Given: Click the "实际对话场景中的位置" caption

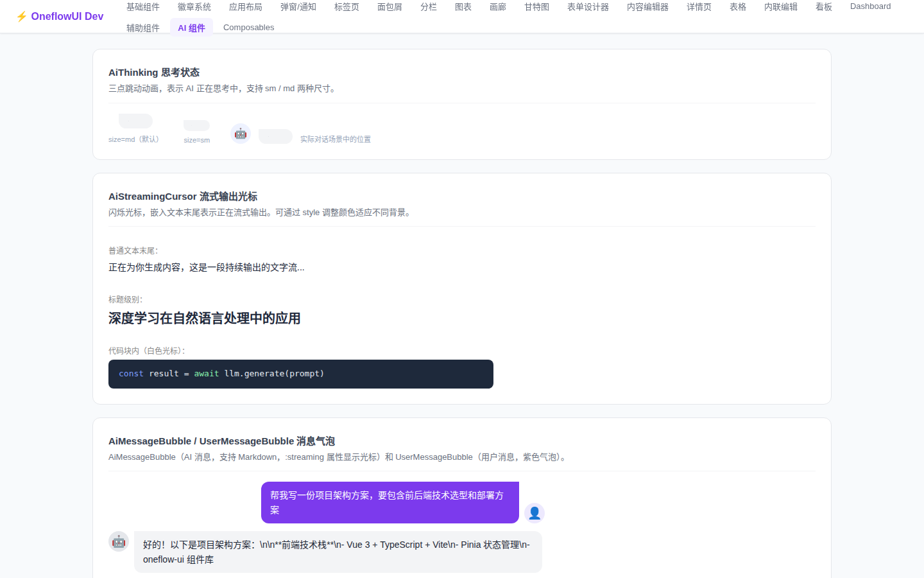Looking at the screenshot, I should (336, 139).
